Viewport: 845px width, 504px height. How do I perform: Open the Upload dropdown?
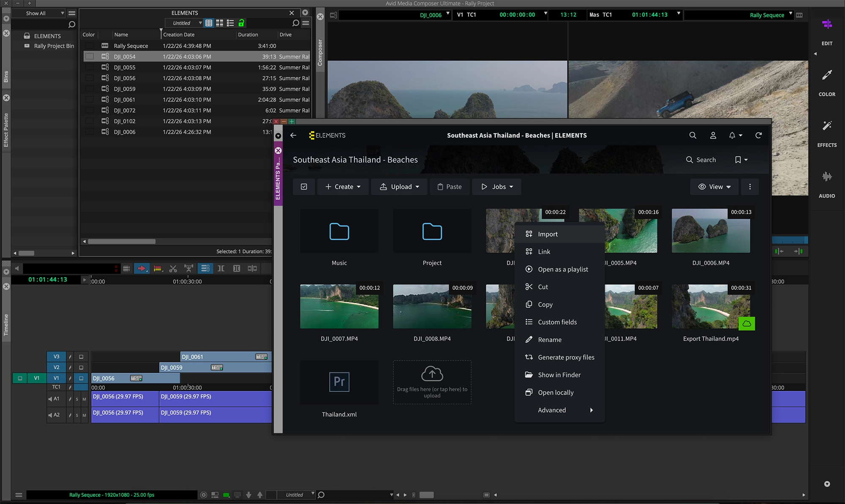point(399,187)
